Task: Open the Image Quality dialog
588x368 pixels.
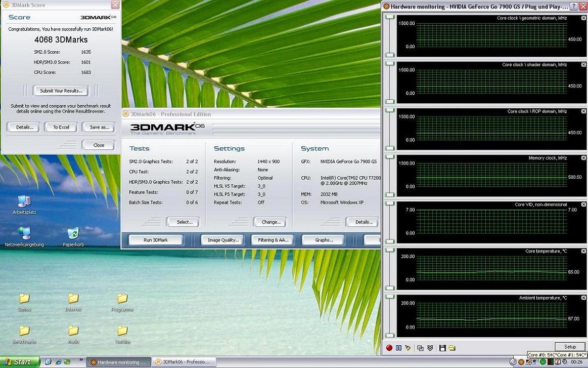Action: click(223, 240)
